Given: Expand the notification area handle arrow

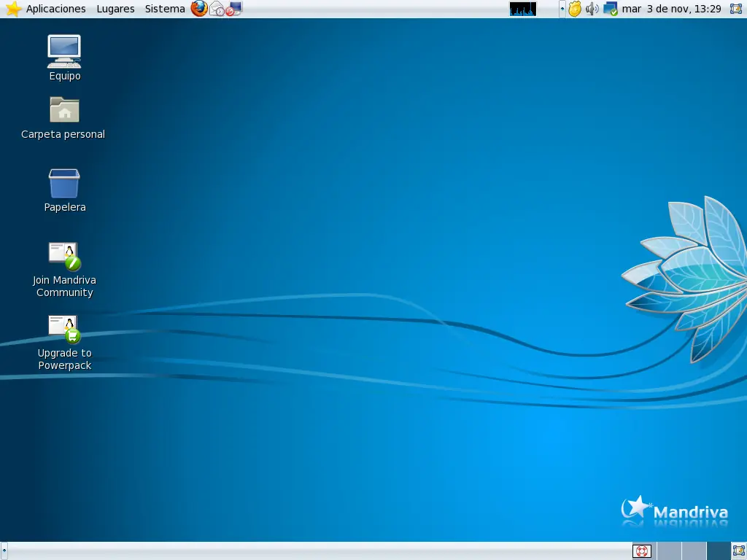Looking at the screenshot, I should (562, 9).
